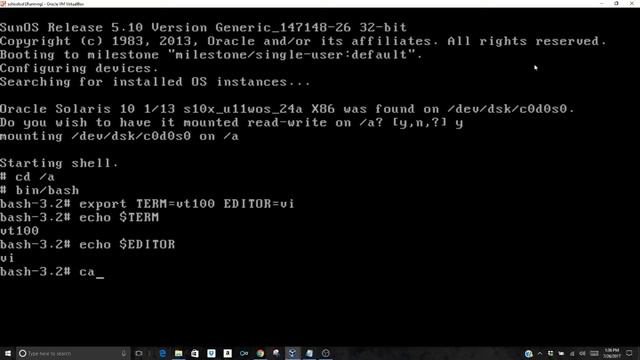This screenshot has height=360, width=640.
Task: Open the Action Center notifications icon
Action: point(629,353)
